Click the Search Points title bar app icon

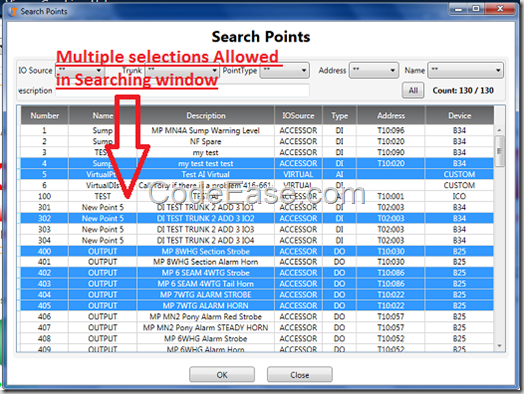point(13,11)
